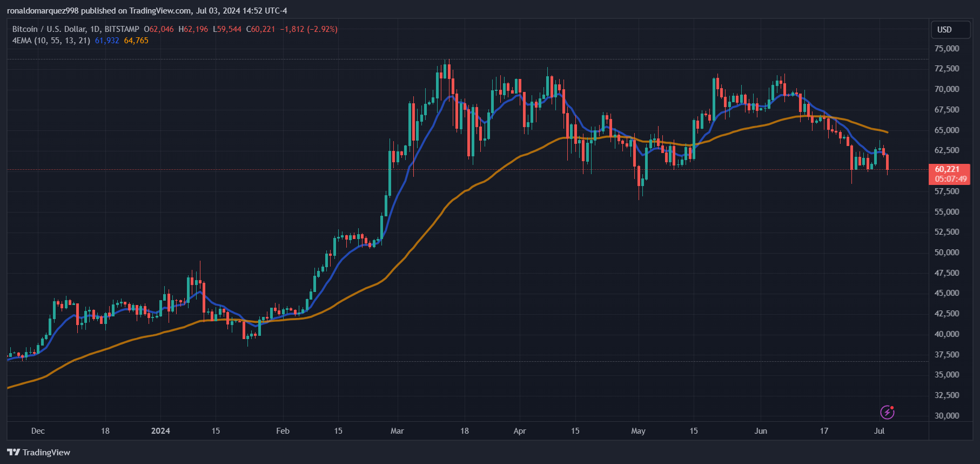The width and height of the screenshot is (980, 464).
Task: Click the Mar label on time axis
Action: pyautogui.click(x=397, y=431)
